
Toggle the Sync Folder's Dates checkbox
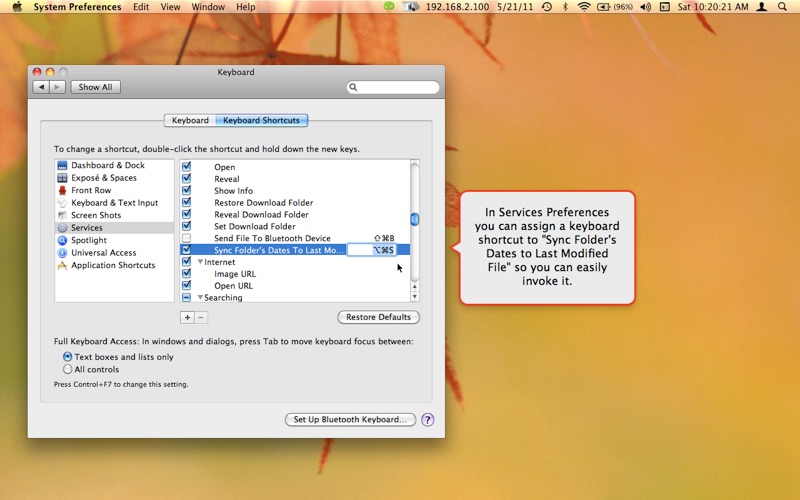click(186, 249)
